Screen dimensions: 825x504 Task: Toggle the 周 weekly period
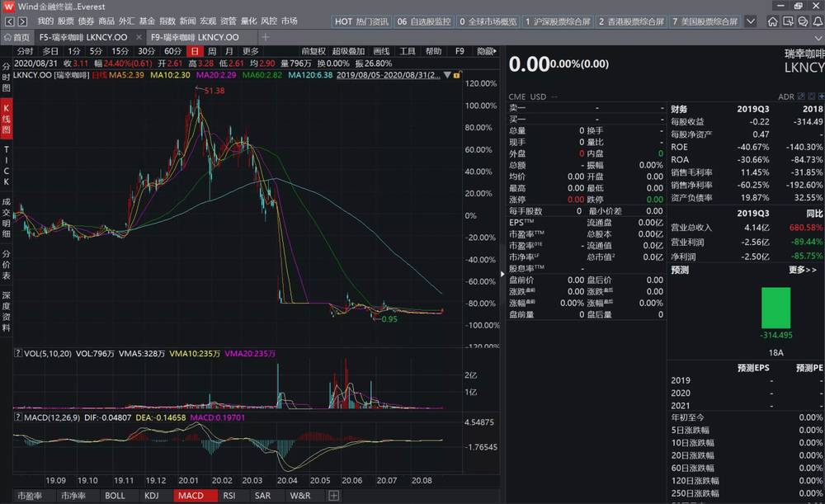(x=211, y=51)
